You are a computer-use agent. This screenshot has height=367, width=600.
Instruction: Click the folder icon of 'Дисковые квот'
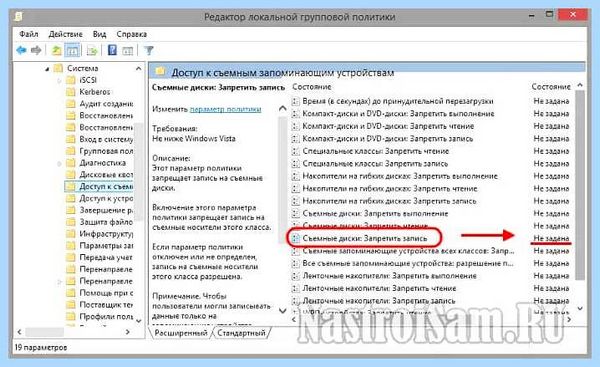tap(71, 175)
